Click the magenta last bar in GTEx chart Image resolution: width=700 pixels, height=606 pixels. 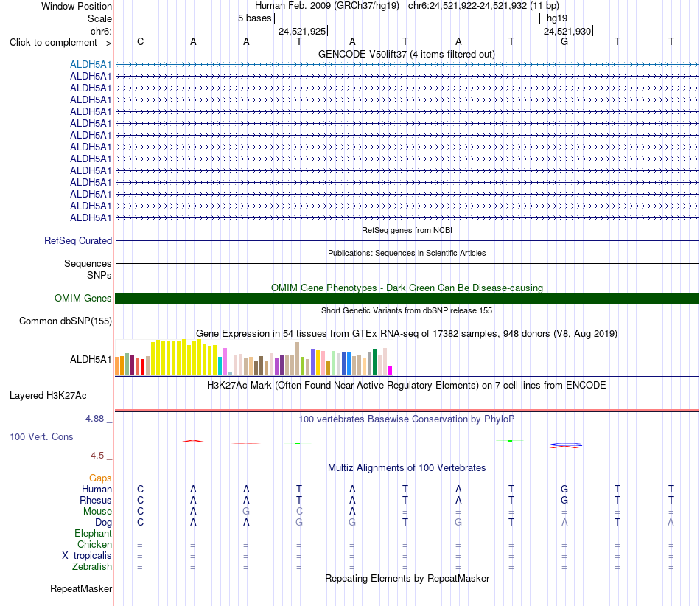[x=391, y=371]
